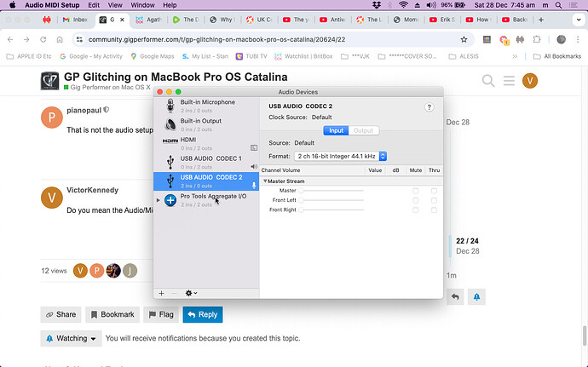
Task: Open the Apple menu
Action: (x=13, y=5)
